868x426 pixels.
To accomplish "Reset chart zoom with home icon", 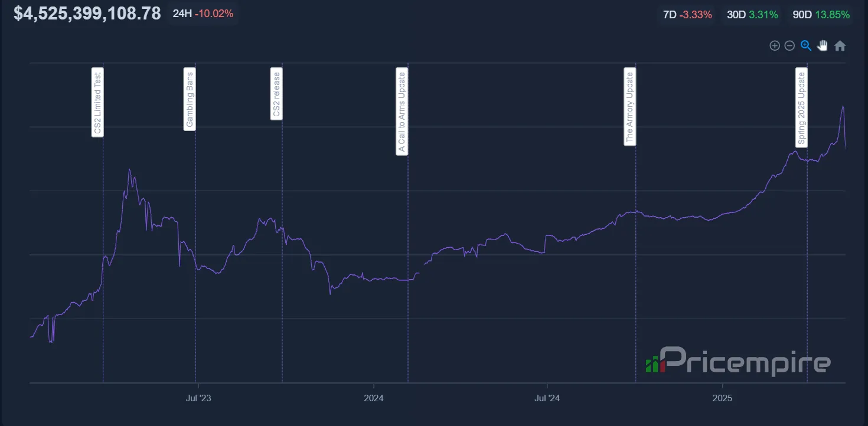I will coord(840,45).
